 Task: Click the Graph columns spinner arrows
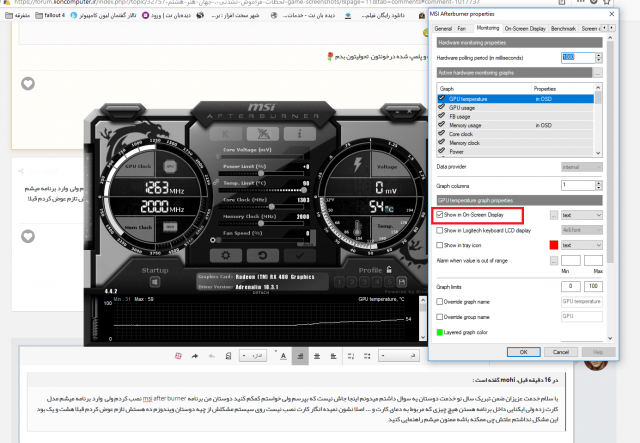(599, 185)
